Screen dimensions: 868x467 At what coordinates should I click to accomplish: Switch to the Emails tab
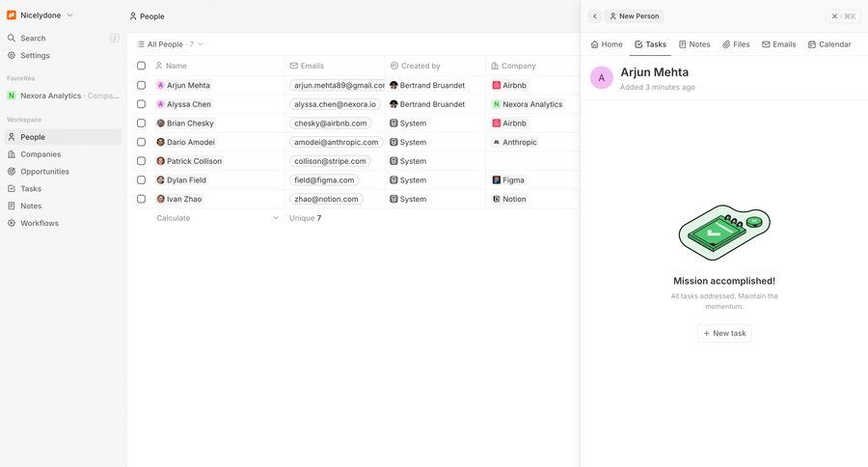(x=779, y=44)
